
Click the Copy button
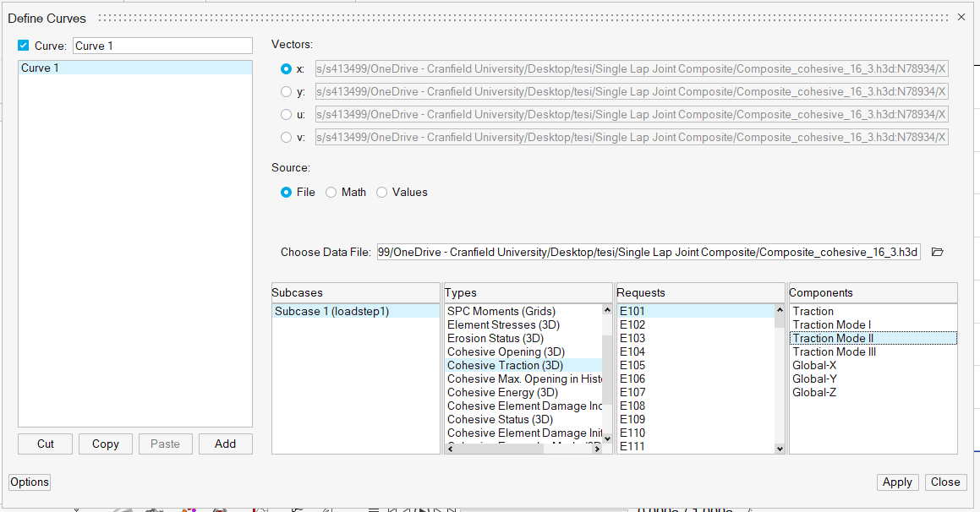106,444
